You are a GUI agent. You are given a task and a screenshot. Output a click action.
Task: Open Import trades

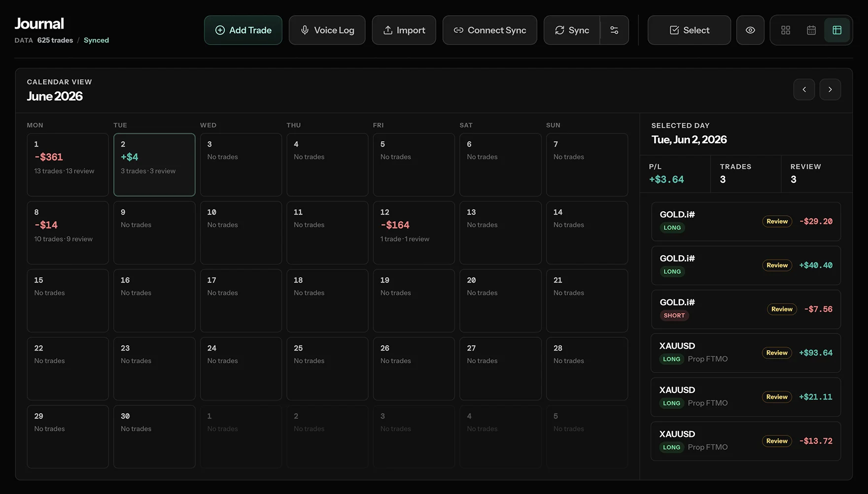coord(404,30)
